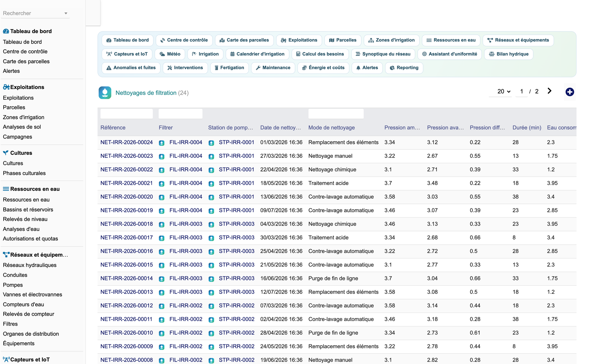Open the Carte des parcelles toolbar tab
589x364 pixels.
coord(244,40)
